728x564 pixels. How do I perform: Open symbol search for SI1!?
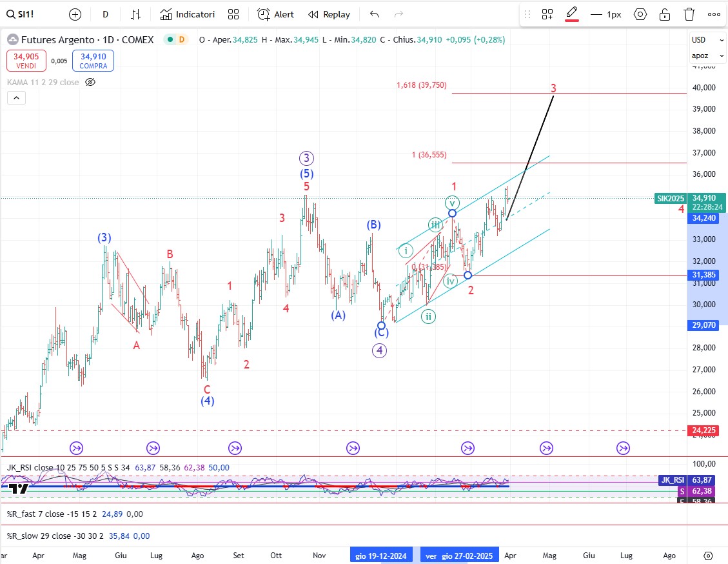[20, 14]
